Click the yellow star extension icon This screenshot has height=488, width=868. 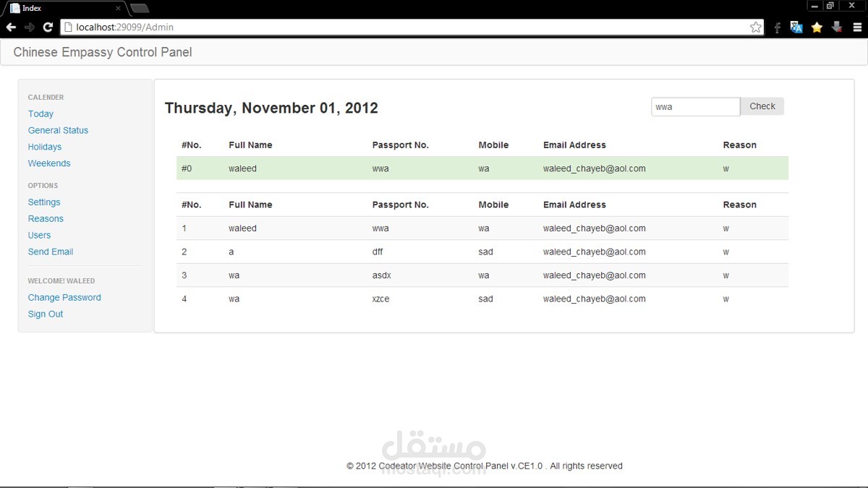[817, 27]
